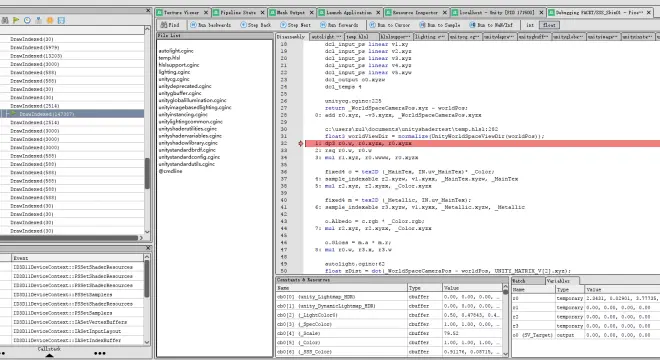660x360 pixels.
Task: Click the clock timing icon in event toolbar
Action: (x=27, y=20)
